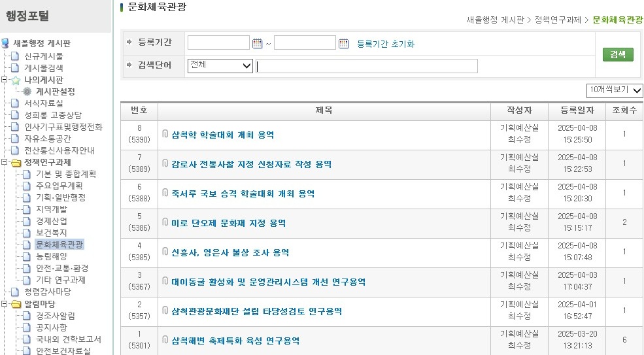The image size is (644, 355).
Task: Click the attachment icon for 신흥사, 영은사 불상 row
Action: click(x=165, y=252)
